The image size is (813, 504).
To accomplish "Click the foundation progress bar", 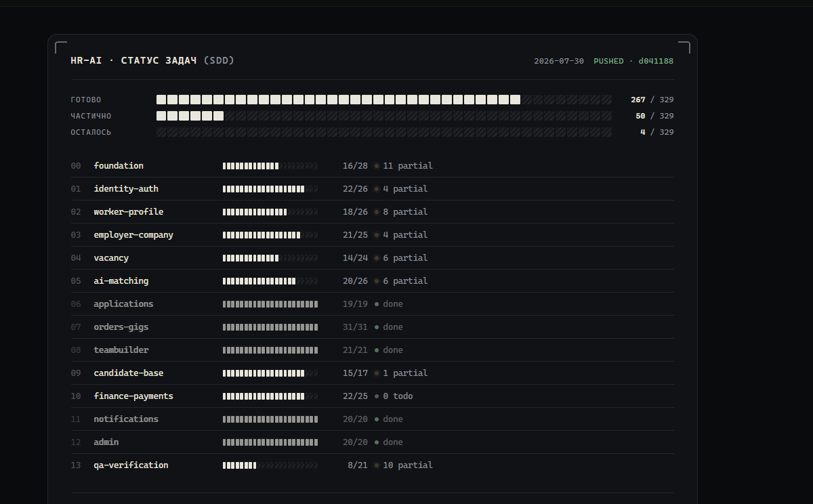I will tap(270, 166).
